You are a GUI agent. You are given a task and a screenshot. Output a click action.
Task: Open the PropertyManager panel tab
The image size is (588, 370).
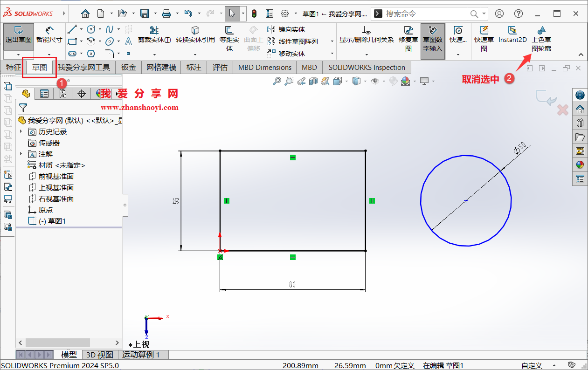pyautogui.click(x=44, y=94)
